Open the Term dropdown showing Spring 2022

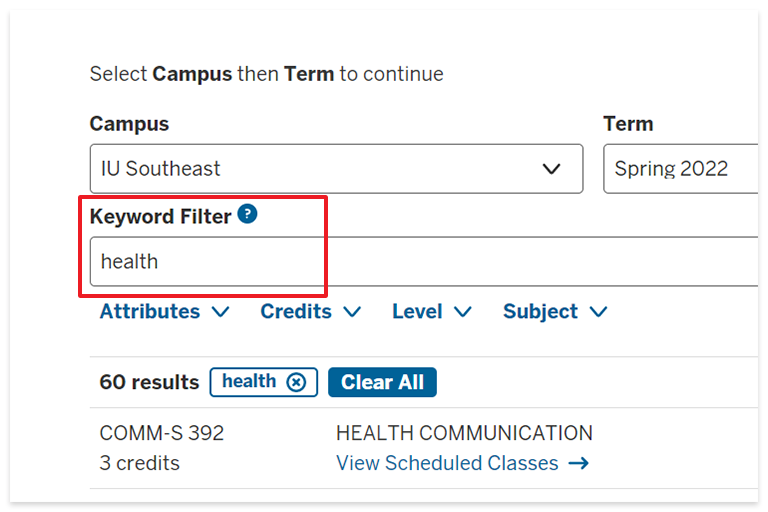click(x=681, y=169)
